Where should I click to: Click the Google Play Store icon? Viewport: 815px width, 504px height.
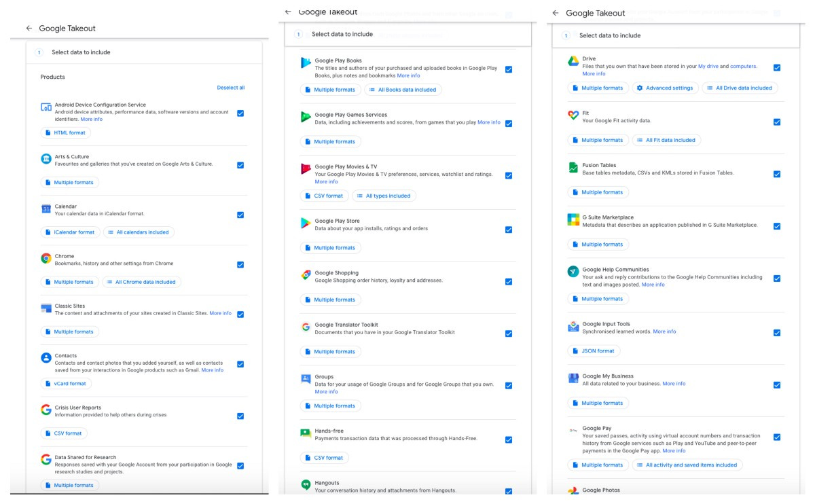pos(306,223)
